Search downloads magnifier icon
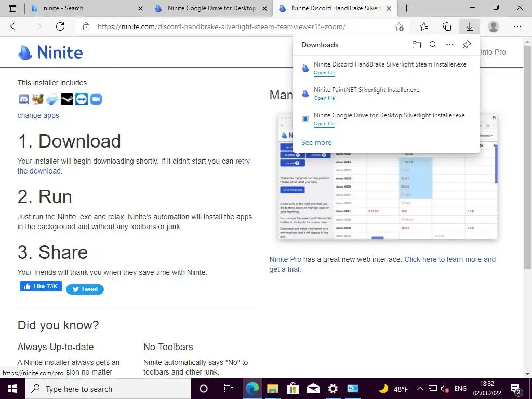The image size is (532, 399). click(x=433, y=45)
